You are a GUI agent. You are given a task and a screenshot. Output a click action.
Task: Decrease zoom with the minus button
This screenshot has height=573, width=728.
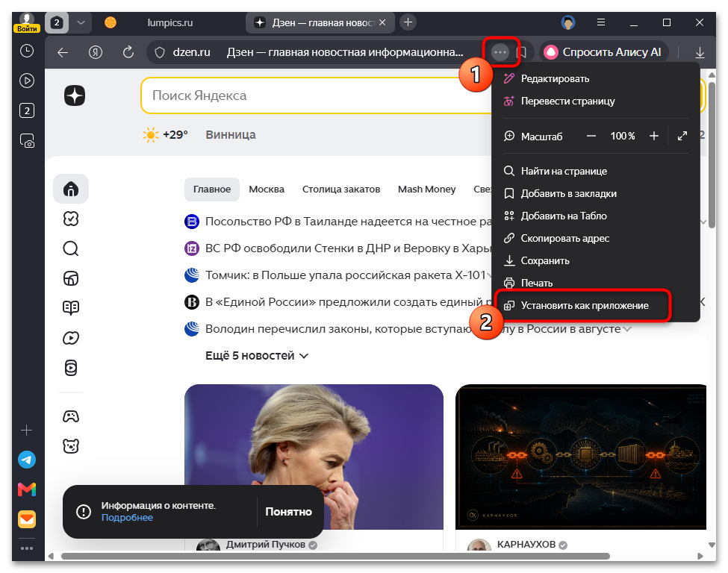click(x=591, y=136)
